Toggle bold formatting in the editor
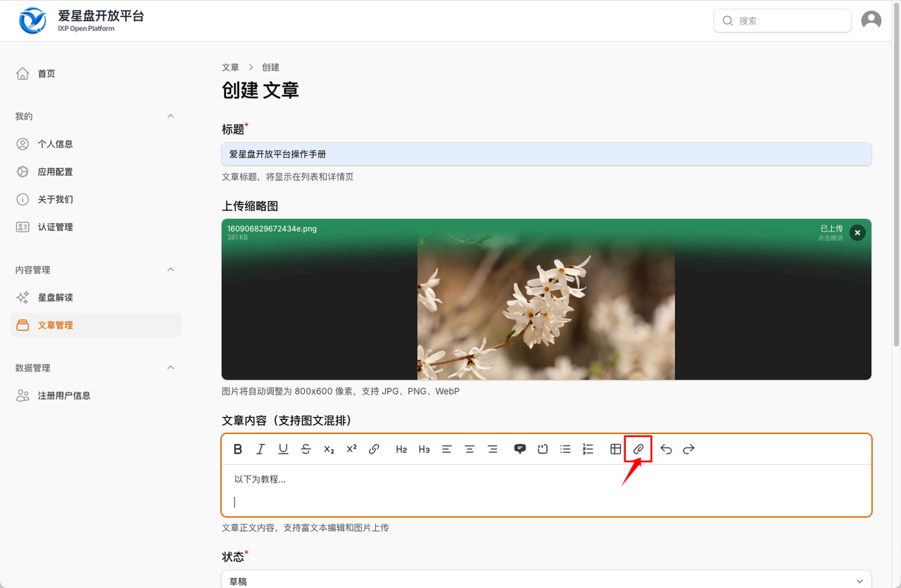Viewport: 901px width, 588px height. (x=238, y=449)
